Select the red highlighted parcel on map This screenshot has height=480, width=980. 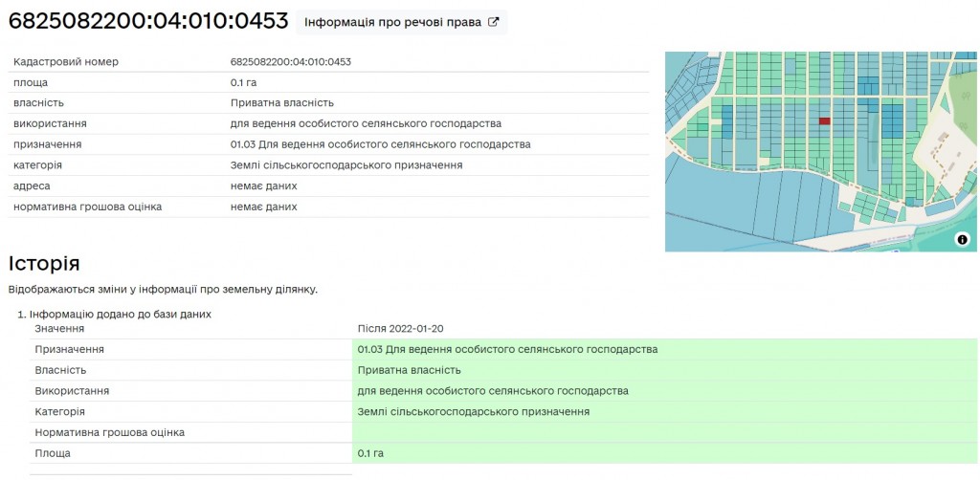pyautogui.click(x=824, y=121)
